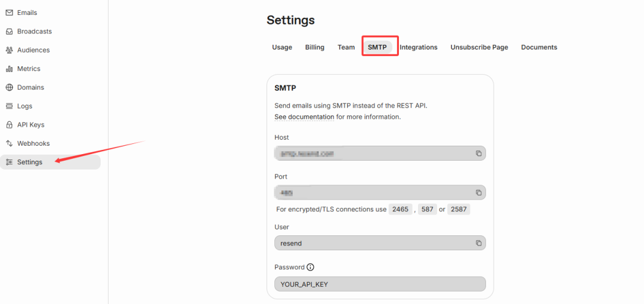This screenshot has width=644, height=304.
Task: Click the Port input field
Action: pyautogui.click(x=380, y=192)
